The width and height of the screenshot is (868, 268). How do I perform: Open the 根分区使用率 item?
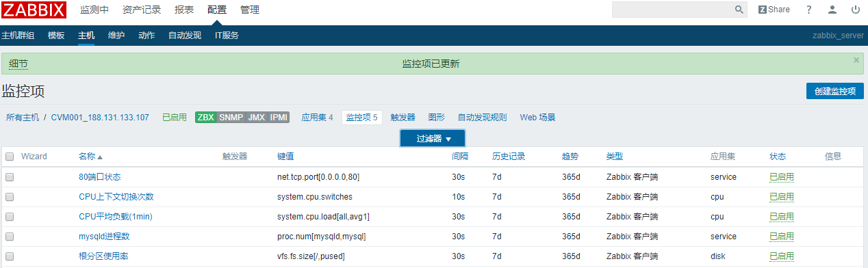pos(104,256)
